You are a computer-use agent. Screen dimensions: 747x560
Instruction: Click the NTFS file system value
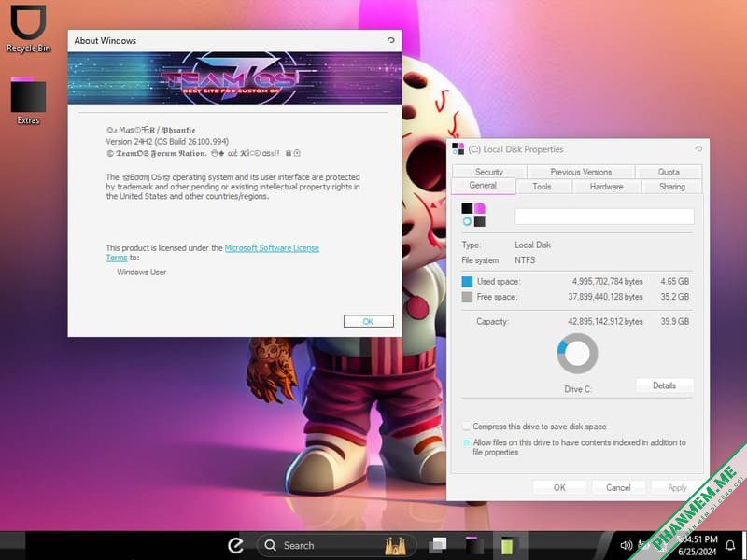tap(525, 260)
